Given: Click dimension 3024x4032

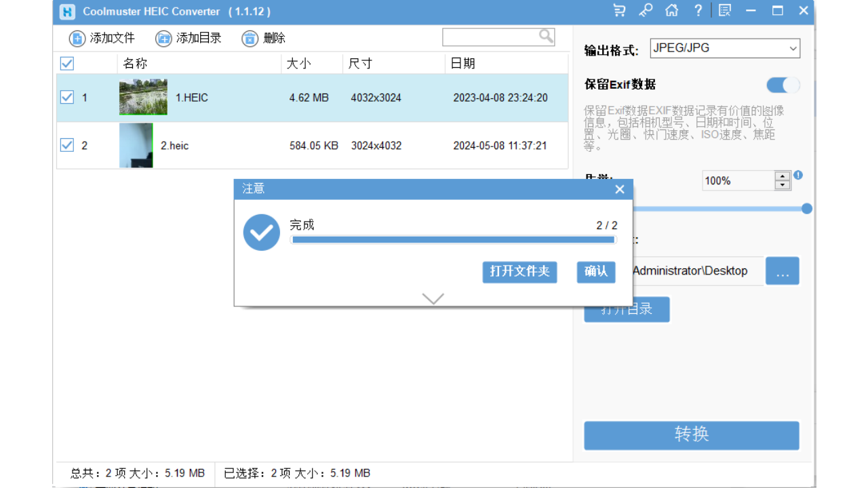Looking at the screenshot, I should point(376,146).
